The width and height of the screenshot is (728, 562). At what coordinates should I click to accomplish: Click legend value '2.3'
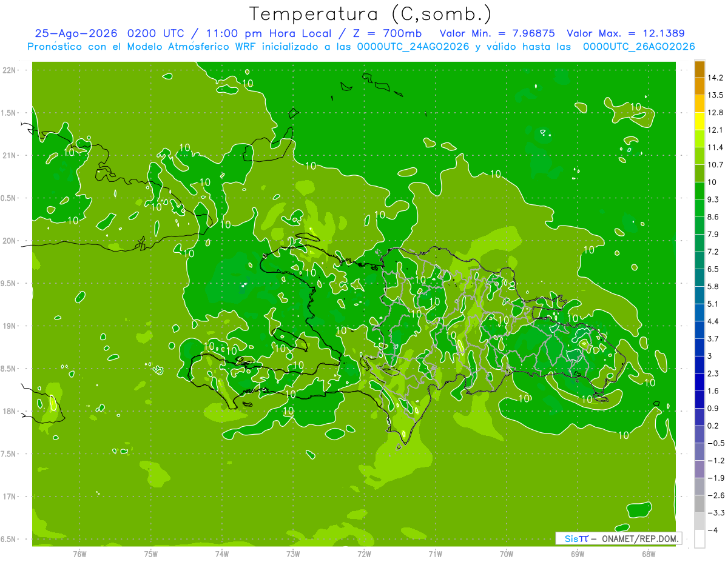(x=713, y=373)
